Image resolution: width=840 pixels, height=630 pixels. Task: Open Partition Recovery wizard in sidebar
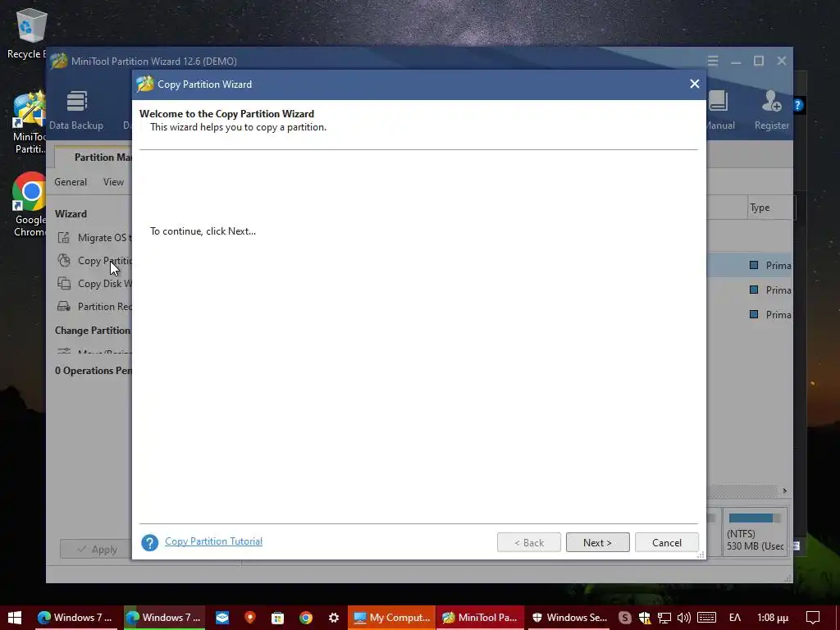pos(94,307)
